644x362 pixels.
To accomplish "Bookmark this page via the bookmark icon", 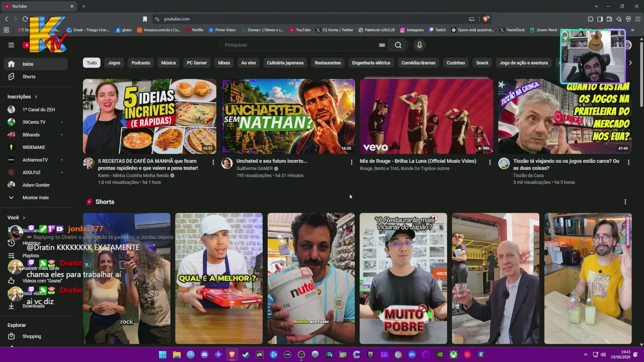I will click(145, 19).
